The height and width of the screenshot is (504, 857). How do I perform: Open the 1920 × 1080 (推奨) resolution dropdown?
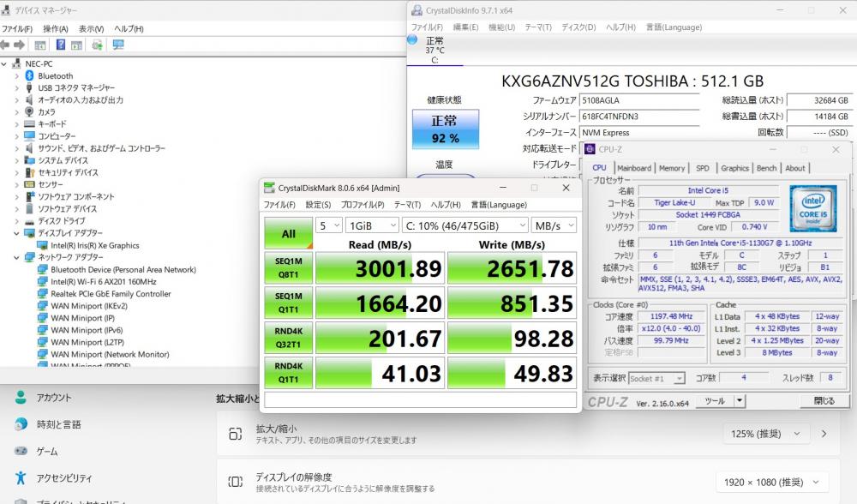[772, 482]
